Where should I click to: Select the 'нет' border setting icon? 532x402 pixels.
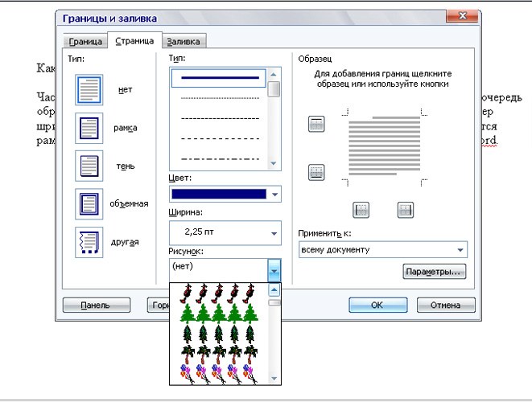click(x=89, y=90)
